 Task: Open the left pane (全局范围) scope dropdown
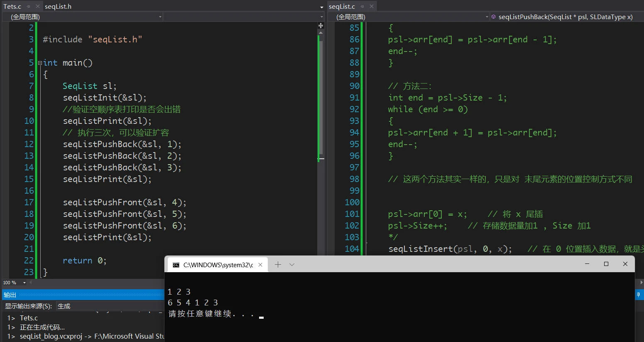point(82,17)
